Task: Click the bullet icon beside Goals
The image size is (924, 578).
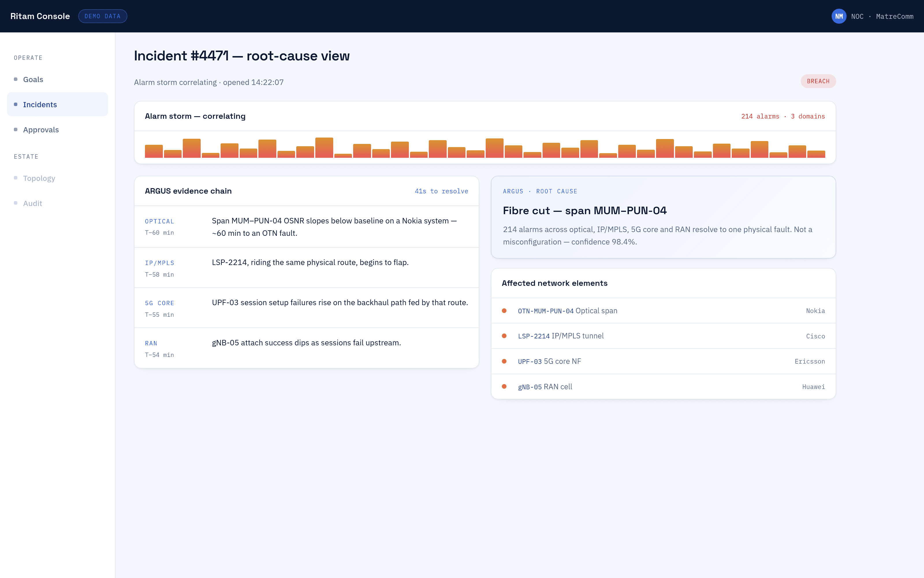Action: (16, 79)
